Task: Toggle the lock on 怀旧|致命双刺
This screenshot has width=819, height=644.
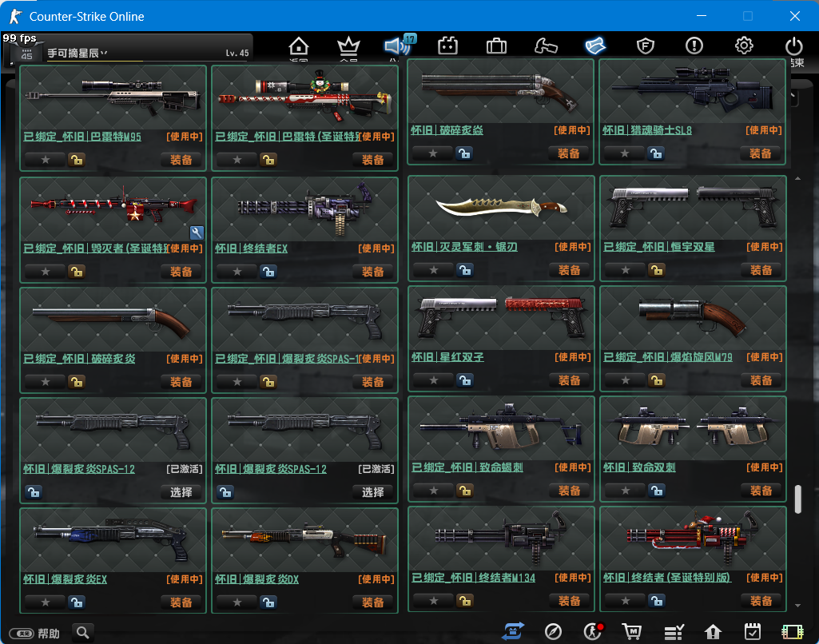Action: click(657, 491)
